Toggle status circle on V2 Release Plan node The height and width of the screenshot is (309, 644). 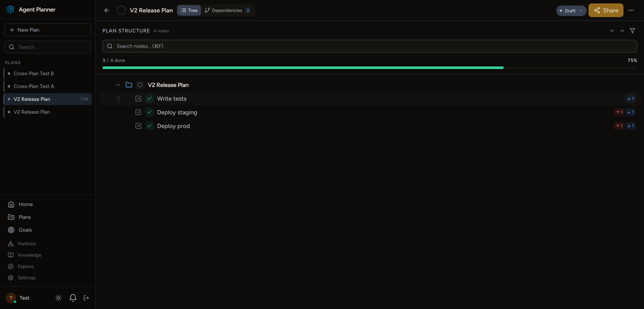tap(140, 85)
